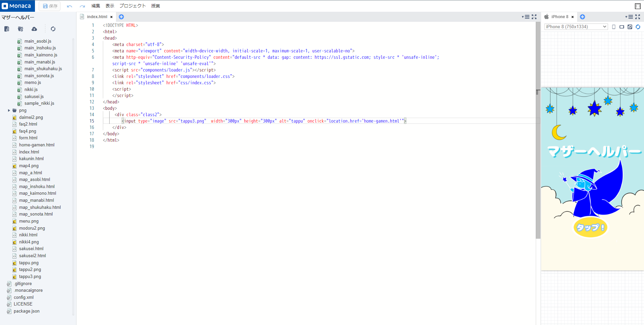Set preview to portrait orientation
644x325 pixels.
[614, 27]
